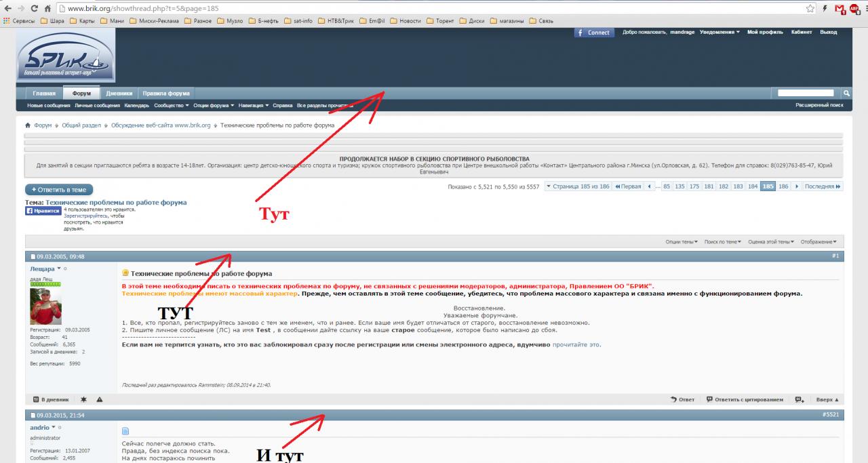Image resolution: width=868 pixels, height=463 pixels.
Task: Click the bookmark star in address bar
Action: [810, 9]
